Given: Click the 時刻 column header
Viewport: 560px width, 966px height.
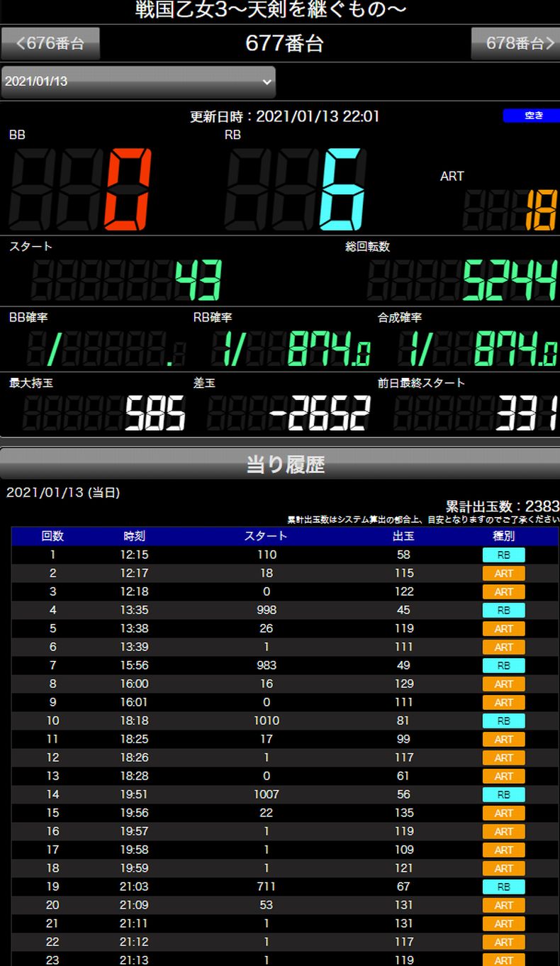Looking at the screenshot, I should click(134, 536).
